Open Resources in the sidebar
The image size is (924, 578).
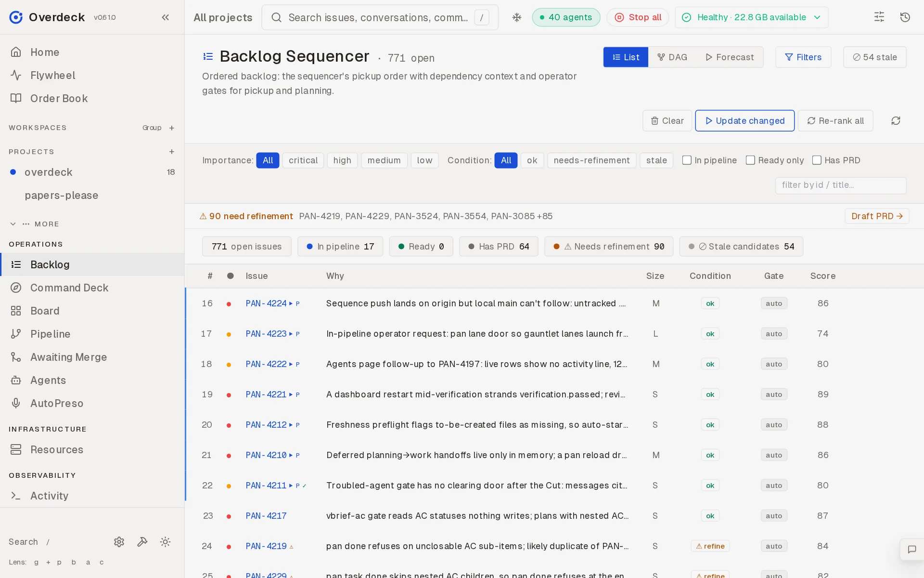92,449
